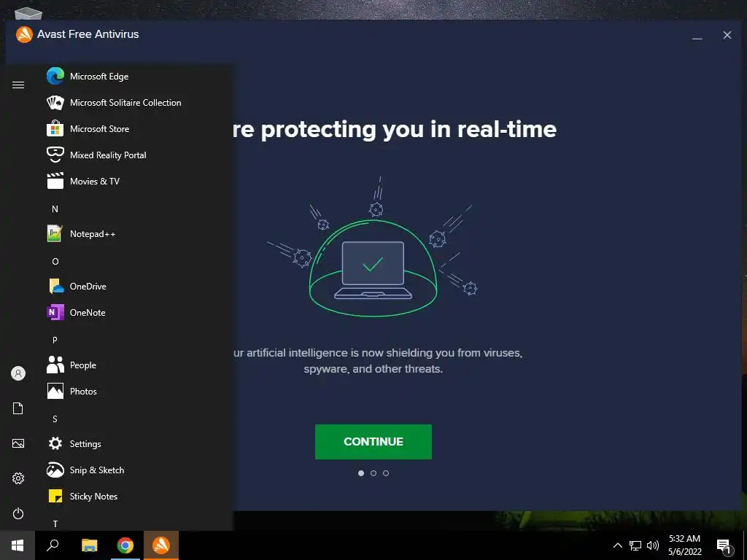Open the Action Center notifications

tap(724, 546)
